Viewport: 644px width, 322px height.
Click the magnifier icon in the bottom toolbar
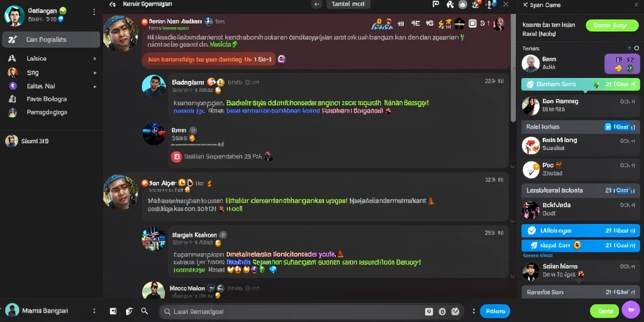(x=145, y=311)
